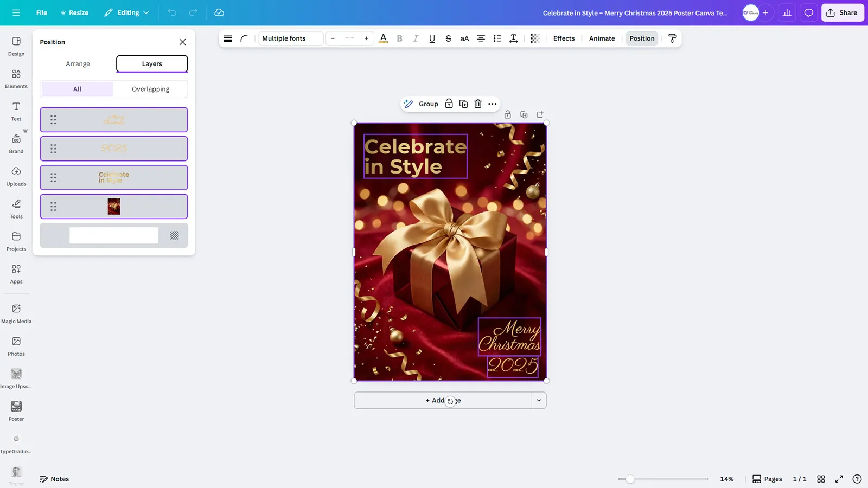Select the 2025 layer in the Layers panel
The image size is (868, 488).
coord(113,148)
